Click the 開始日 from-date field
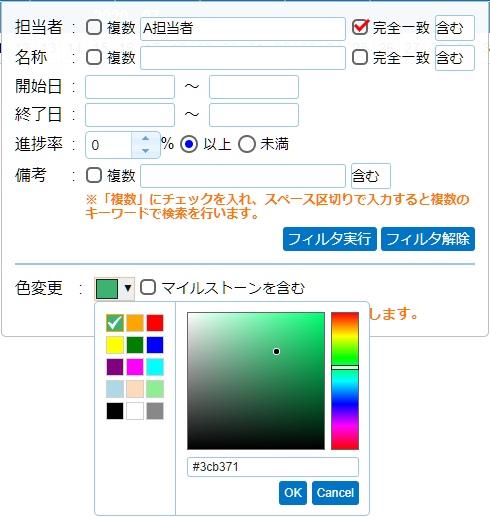Image resolution: width=490 pixels, height=517 pixels. coord(130,87)
